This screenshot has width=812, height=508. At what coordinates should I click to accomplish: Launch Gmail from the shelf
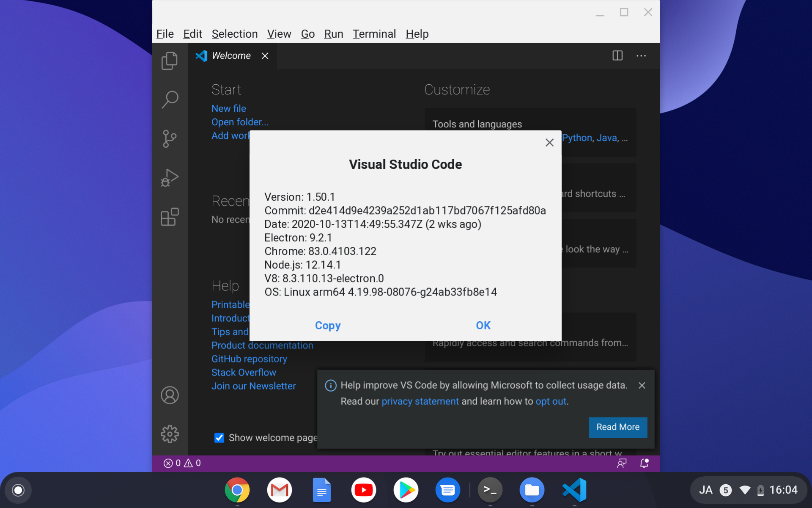[x=279, y=490]
